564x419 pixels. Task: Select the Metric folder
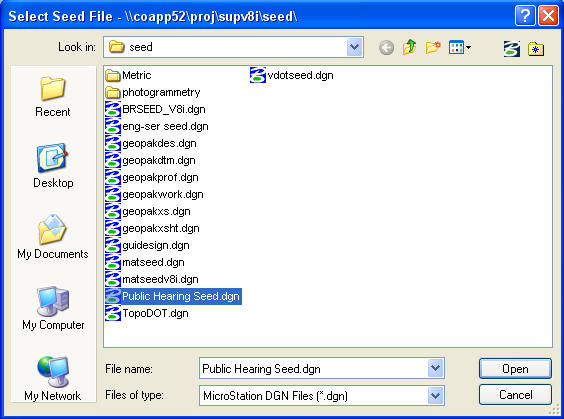(128, 75)
